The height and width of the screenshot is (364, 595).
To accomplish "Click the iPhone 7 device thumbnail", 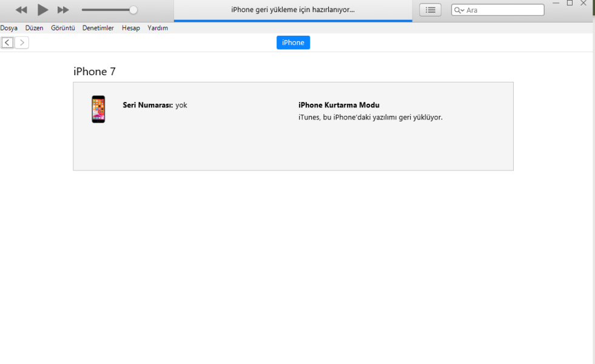I will click(98, 109).
